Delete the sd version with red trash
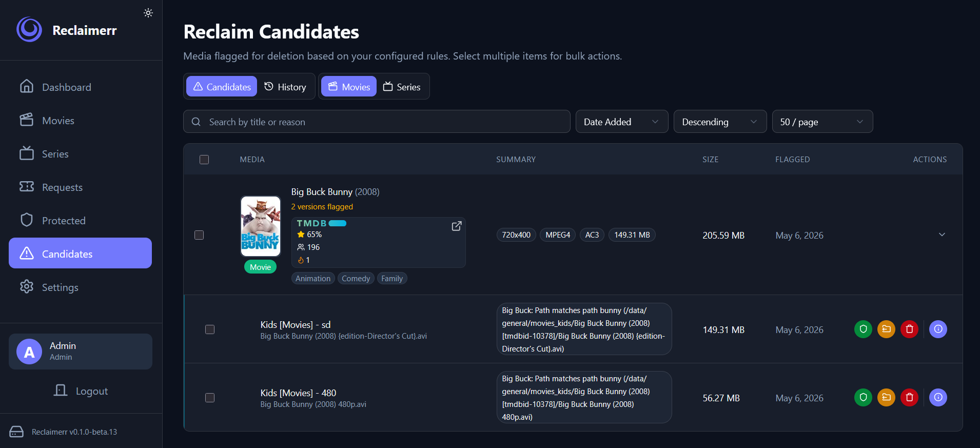The height and width of the screenshot is (448, 980). 909,329
